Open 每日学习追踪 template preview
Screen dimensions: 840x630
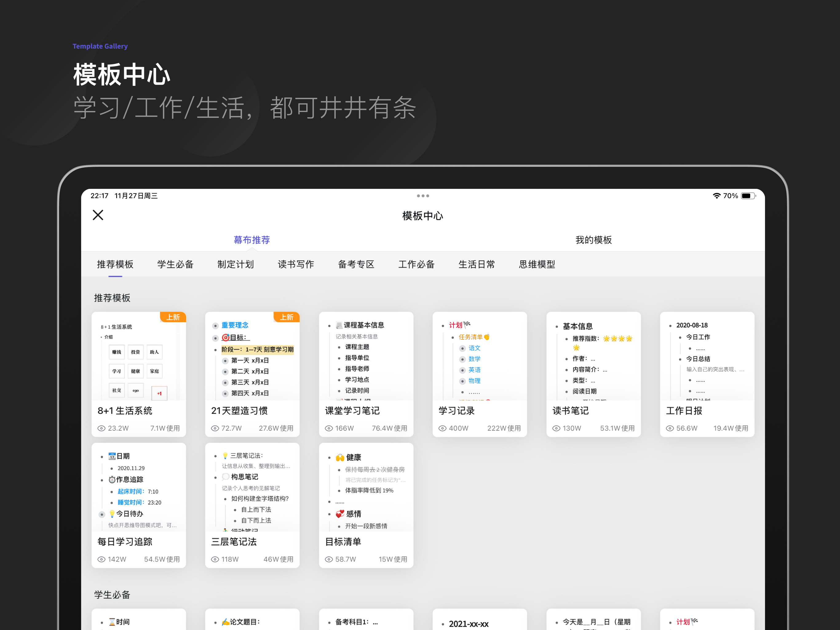pyautogui.click(x=139, y=487)
